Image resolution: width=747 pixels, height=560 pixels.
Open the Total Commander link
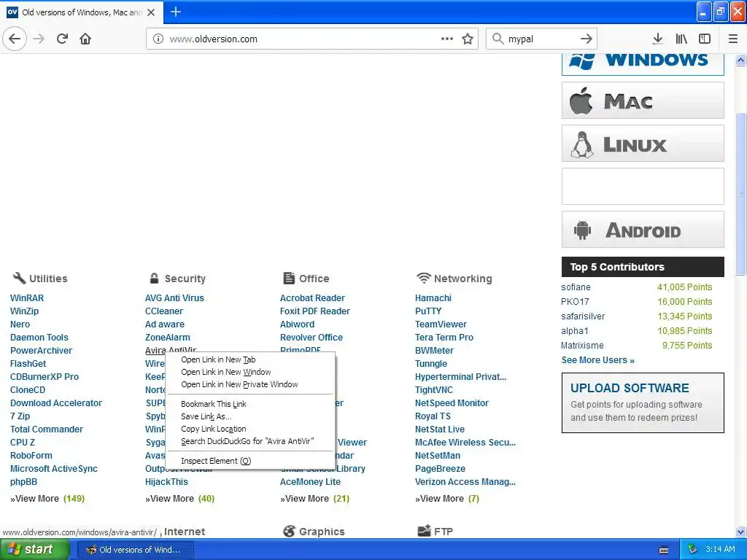coord(46,429)
